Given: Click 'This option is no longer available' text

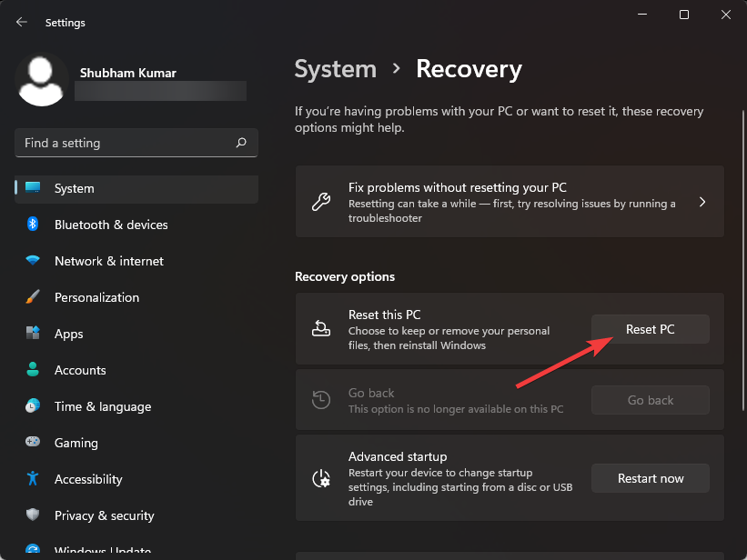Looking at the screenshot, I should tap(456, 409).
